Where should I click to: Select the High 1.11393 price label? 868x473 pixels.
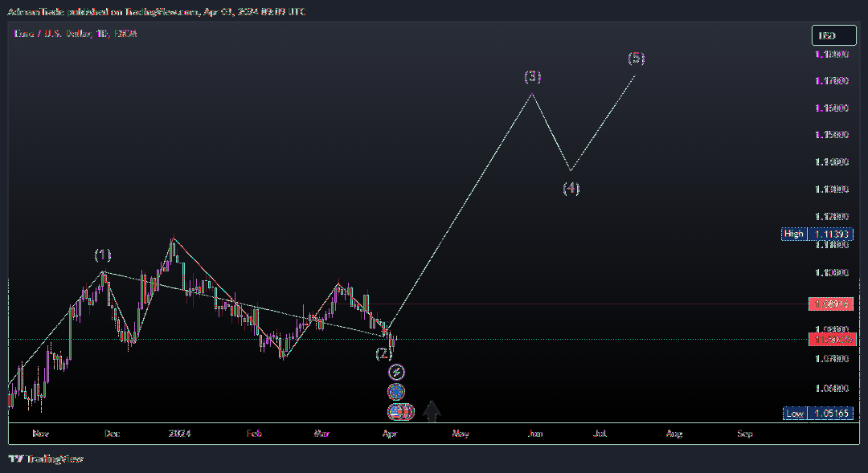(817, 234)
